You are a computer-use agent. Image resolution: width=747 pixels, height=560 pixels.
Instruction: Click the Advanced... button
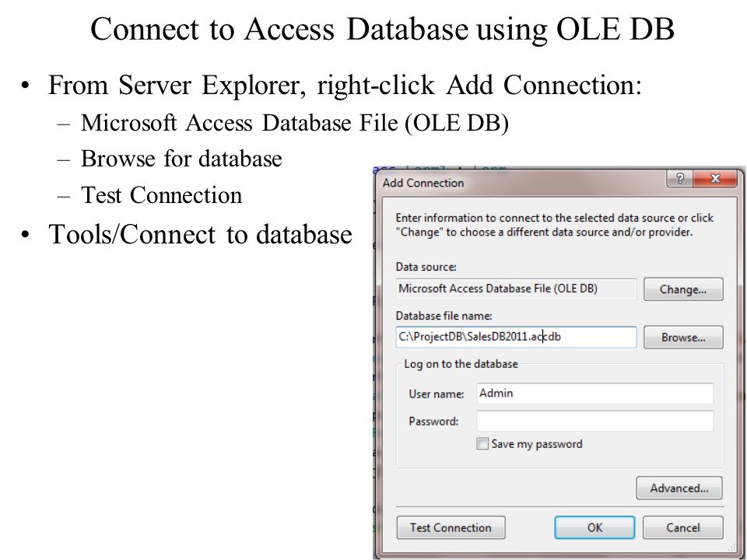point(679,488)
